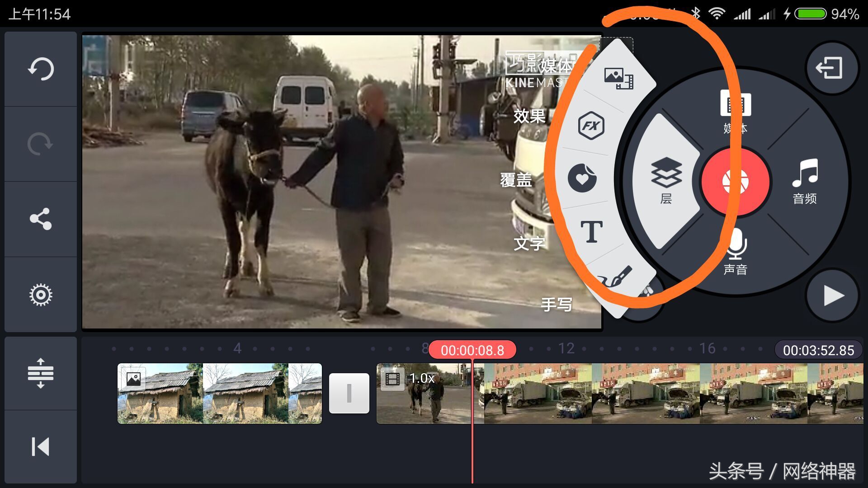Open the Voice (声音) microphone recorder
This screenshot has height=488, width=868.
(x=736, y=251)
